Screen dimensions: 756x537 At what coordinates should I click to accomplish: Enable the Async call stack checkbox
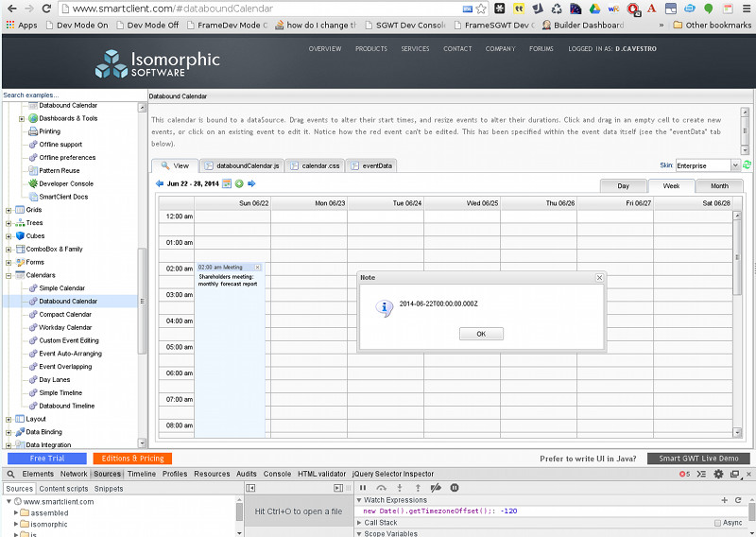point(717,523)
